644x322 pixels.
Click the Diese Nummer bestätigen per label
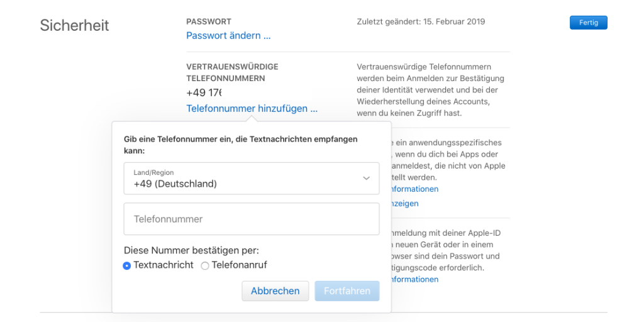pos(191,250)
